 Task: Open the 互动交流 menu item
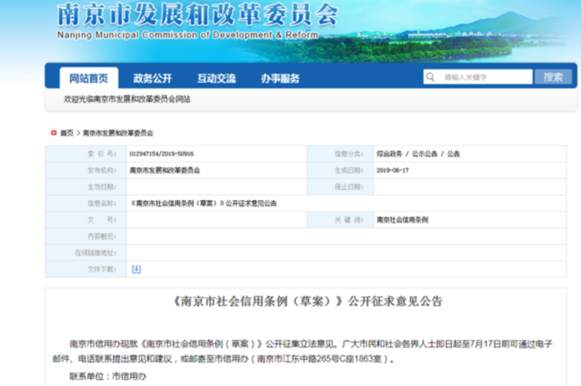217,78
